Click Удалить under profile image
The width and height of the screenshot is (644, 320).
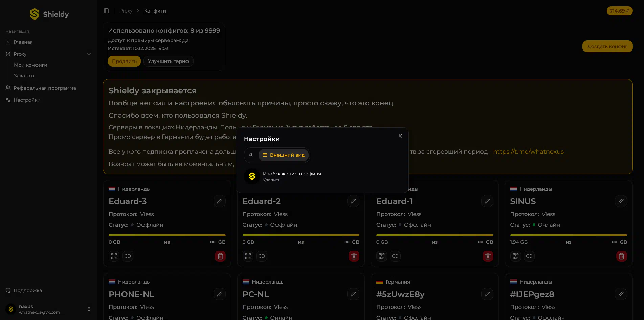point(271,180)
